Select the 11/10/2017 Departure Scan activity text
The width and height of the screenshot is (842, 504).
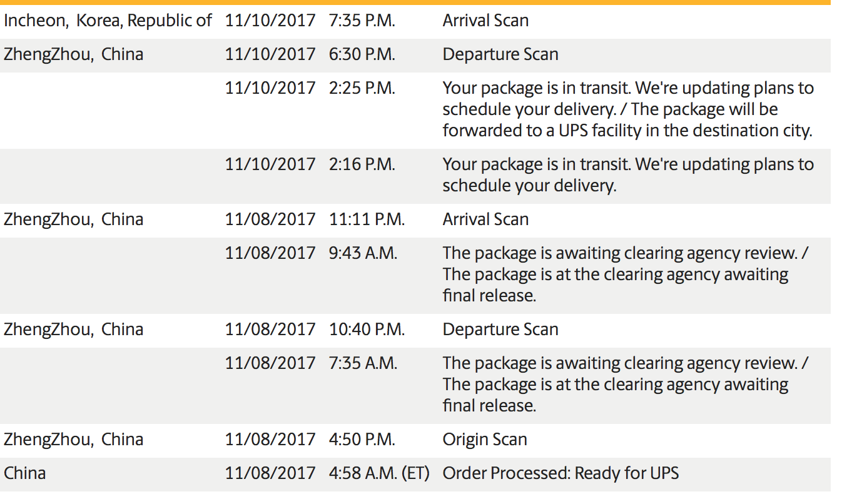pos(500,54)
